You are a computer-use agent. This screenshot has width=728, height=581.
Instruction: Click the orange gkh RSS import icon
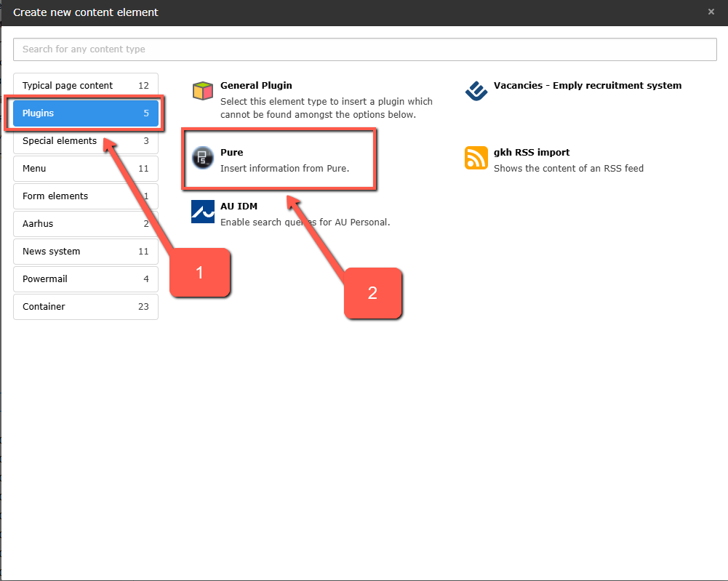pyautogui.click(x=476, y=158)
